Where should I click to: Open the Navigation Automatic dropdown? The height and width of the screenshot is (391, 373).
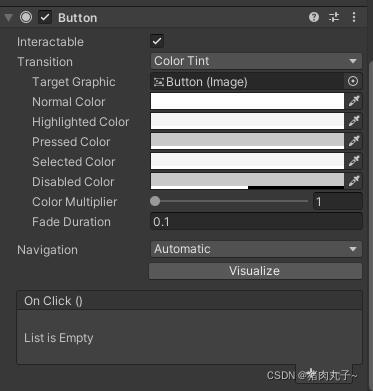click(x=256, y=249)
